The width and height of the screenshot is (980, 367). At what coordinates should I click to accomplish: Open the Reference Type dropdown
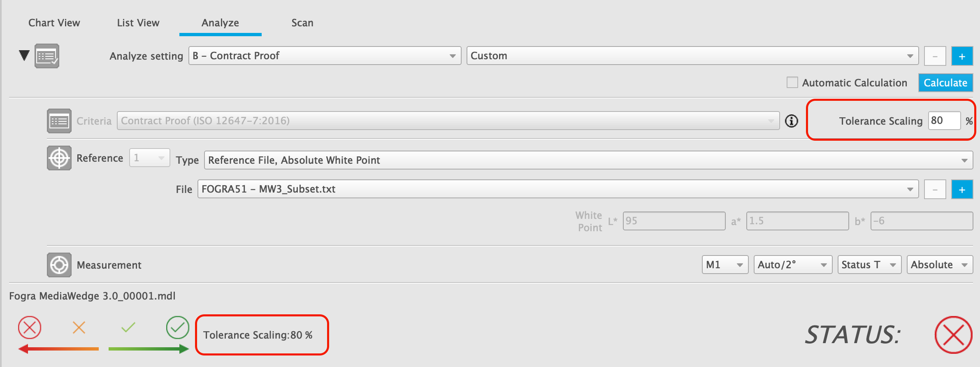[588, 160]
